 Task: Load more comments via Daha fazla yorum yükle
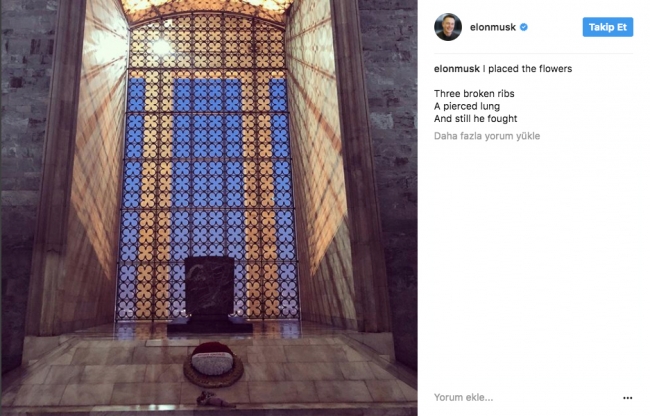[487, 136]
